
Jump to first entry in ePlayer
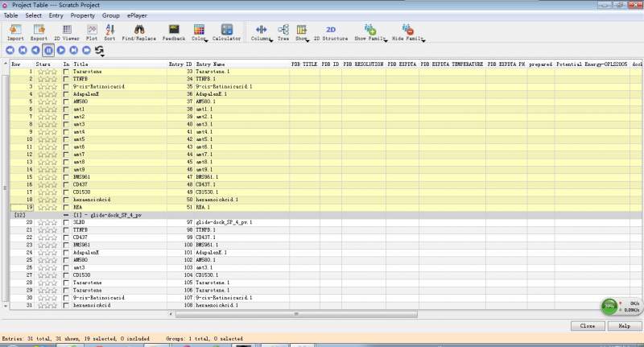10,50
